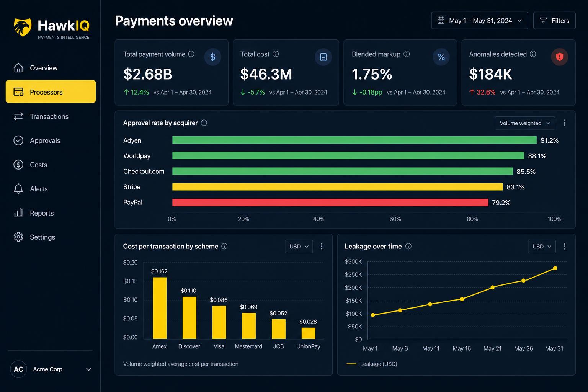Open Costs in sidebar
Viewport: 588px width, 392px height.
[x=51, y=165]
